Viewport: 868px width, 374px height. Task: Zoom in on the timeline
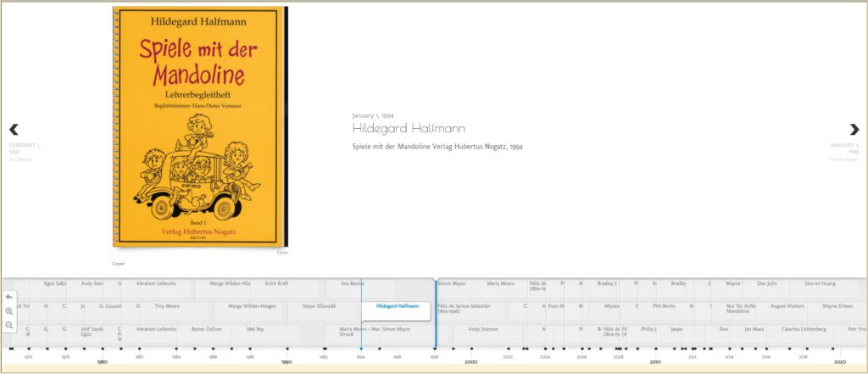8,311
